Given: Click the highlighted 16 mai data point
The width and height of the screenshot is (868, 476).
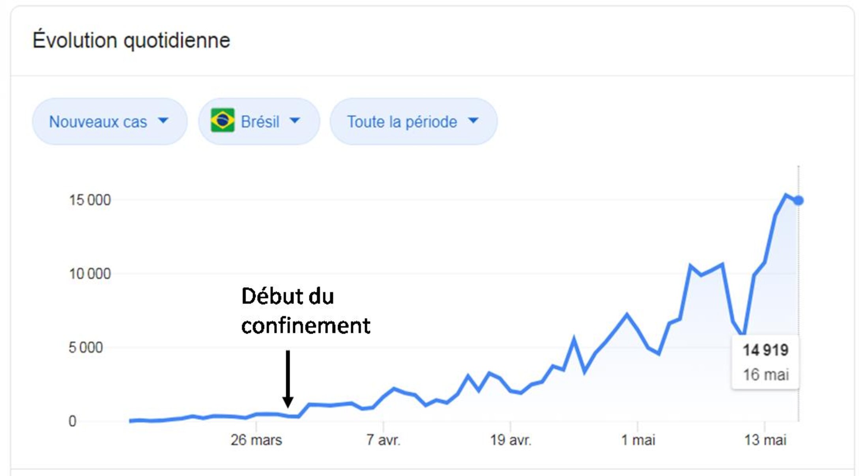Looking at the screenshot, I should pyautogui.click(x=799, y=201).
